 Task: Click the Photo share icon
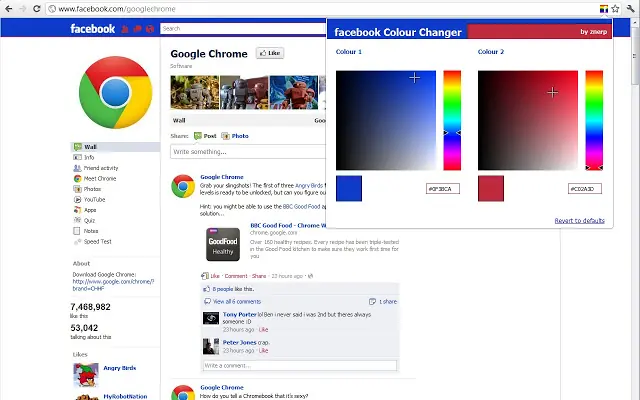(225, 136)
